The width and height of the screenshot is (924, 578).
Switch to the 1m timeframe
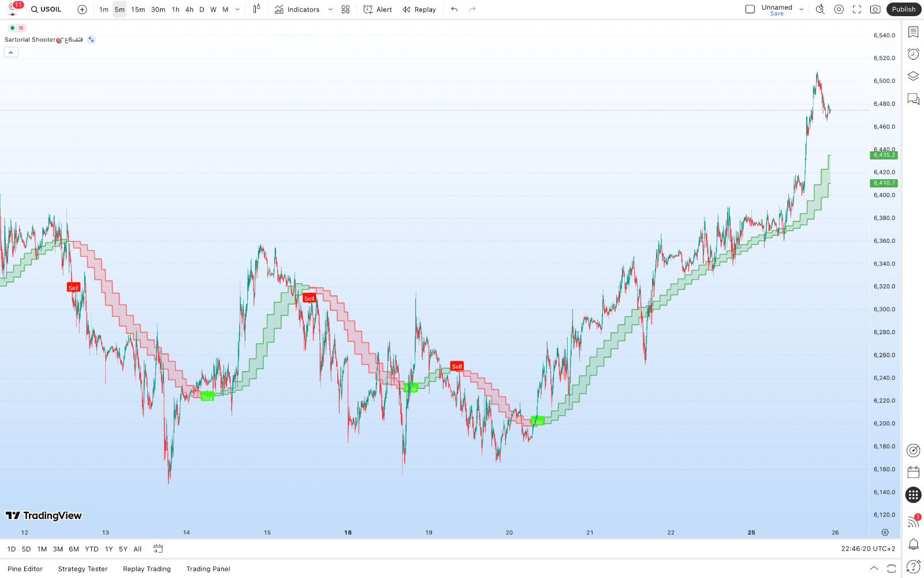pos(103,9)
